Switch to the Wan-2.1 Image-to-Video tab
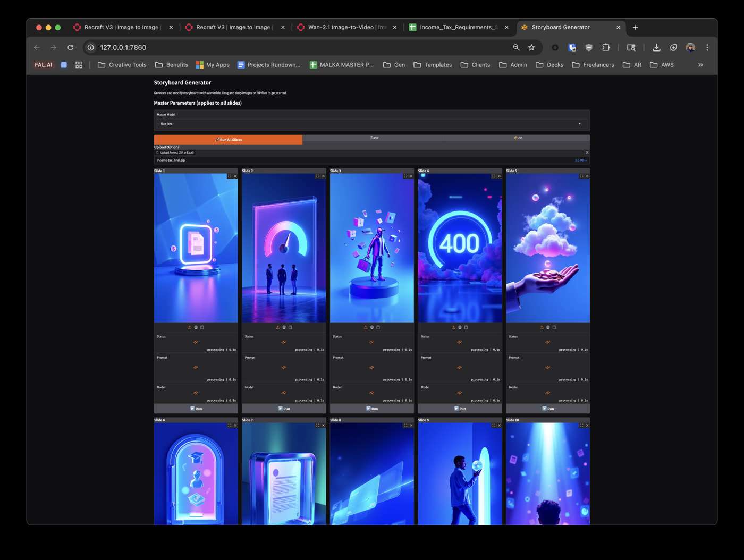The height and width of the screenshot is (560, 744). coord(347,27)
